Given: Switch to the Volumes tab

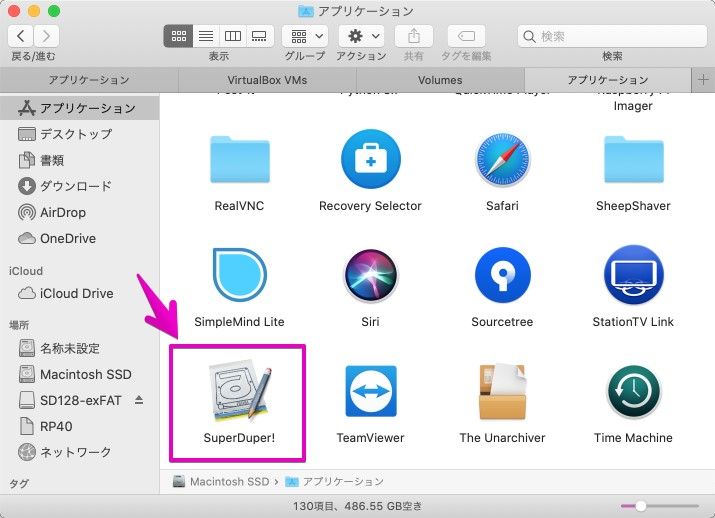Looking at the screenshot, I should [x=440, y=80].
